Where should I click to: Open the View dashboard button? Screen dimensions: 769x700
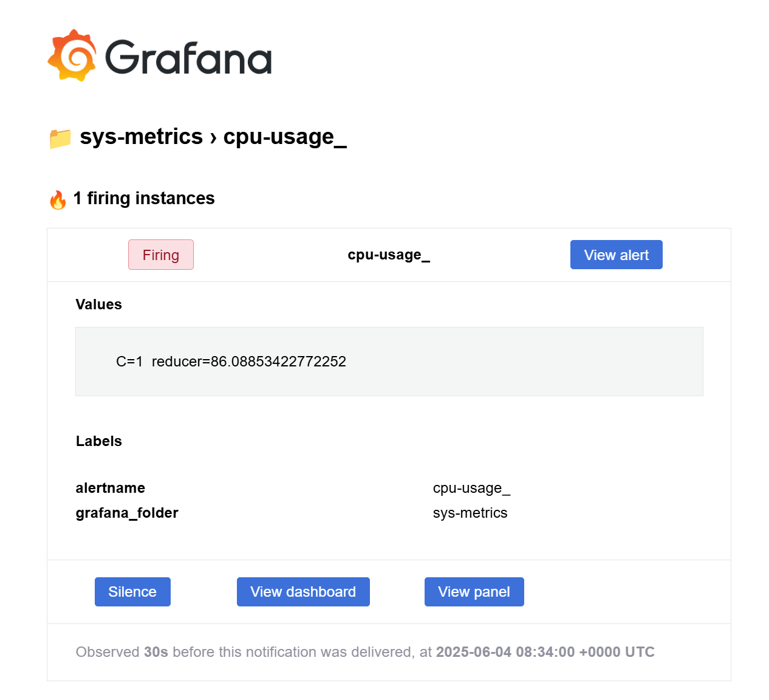[x=303, y=592]
